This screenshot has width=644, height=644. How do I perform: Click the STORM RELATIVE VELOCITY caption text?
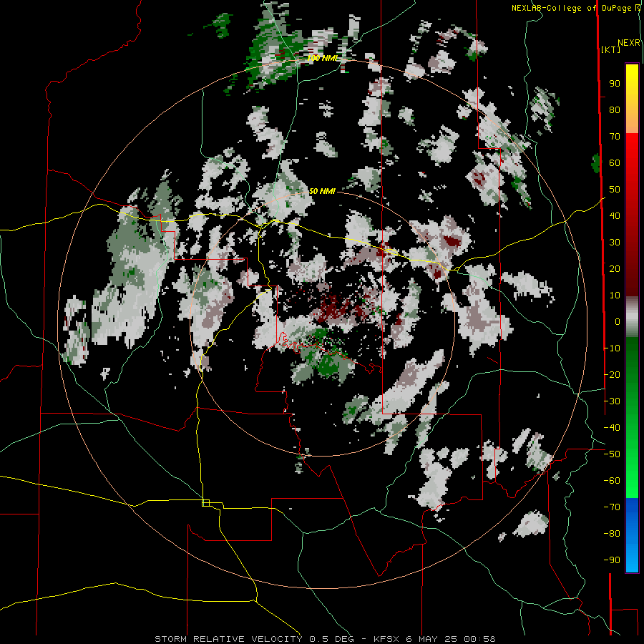pos(228,639)
